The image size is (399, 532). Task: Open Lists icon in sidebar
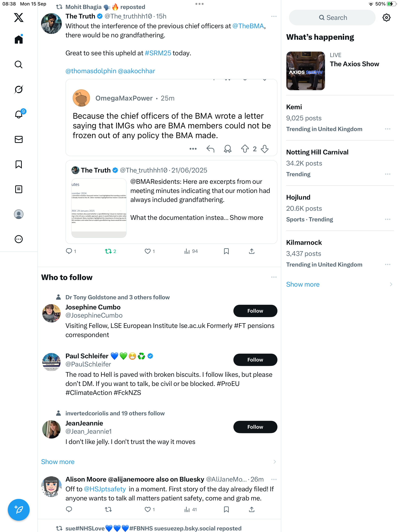click(19, 189)
